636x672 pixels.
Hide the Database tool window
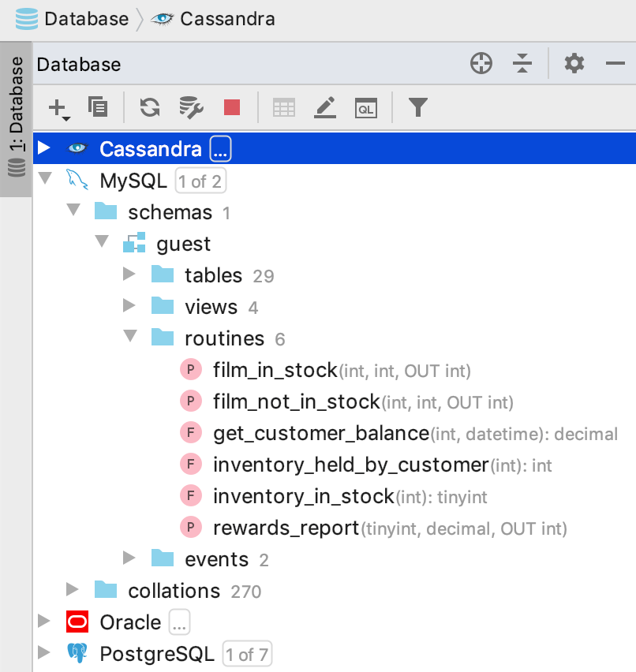[x=615, y=63]
